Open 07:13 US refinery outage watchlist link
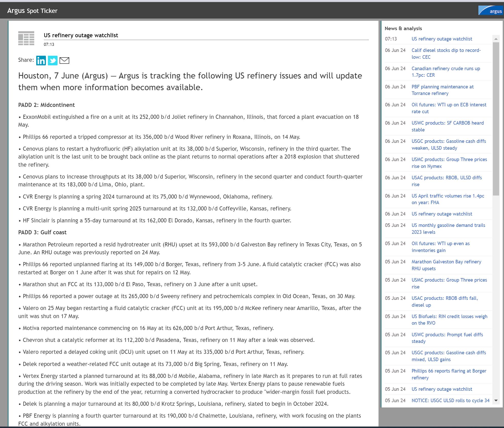Screen dimensions: 504x428 [442, 39]
